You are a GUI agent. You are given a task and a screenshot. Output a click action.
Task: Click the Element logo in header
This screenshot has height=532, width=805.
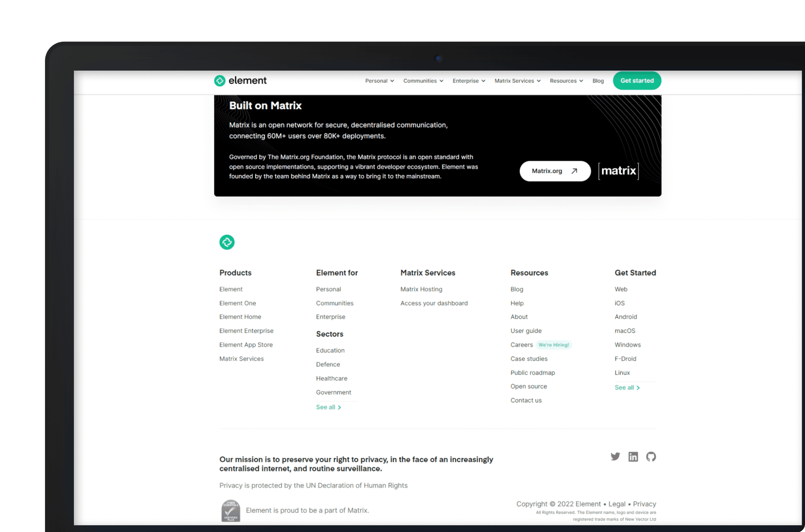pyautogui.click(x=240, y=81)
